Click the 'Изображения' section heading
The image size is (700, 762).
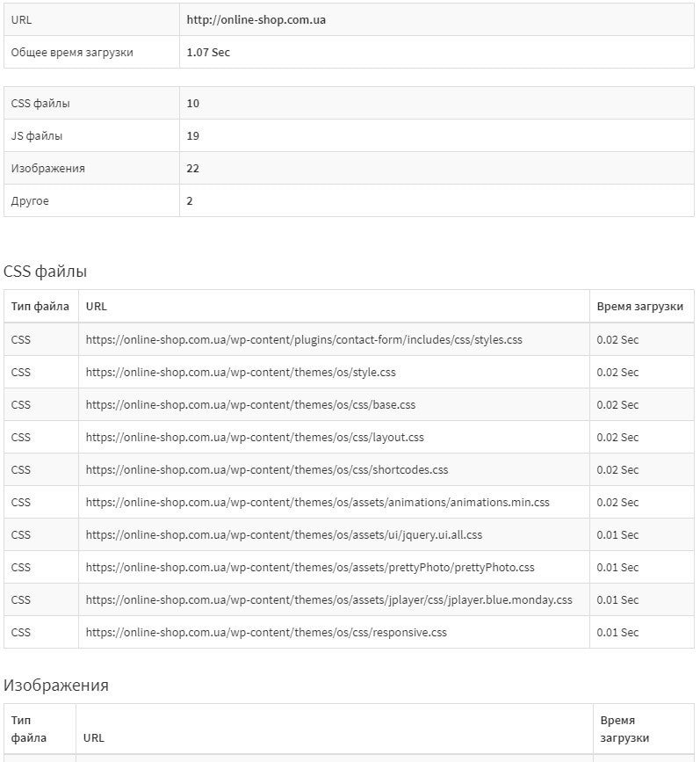[56, 685]
